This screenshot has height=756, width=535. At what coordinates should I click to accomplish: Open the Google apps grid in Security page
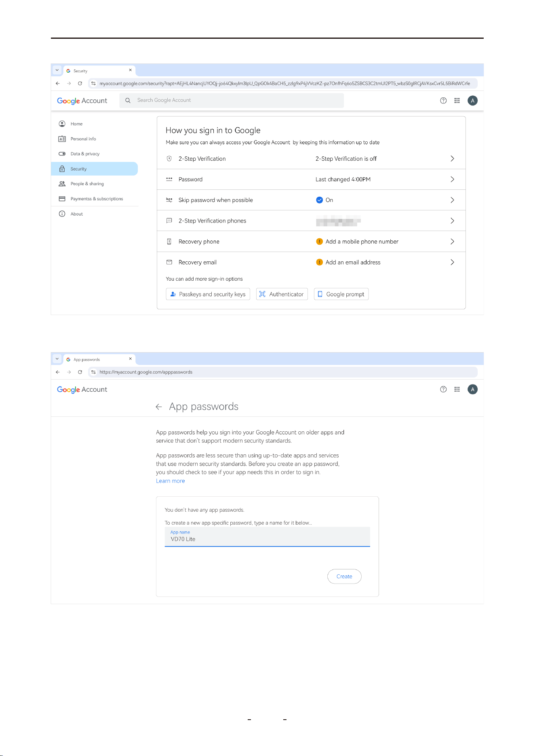click(457, 101)
